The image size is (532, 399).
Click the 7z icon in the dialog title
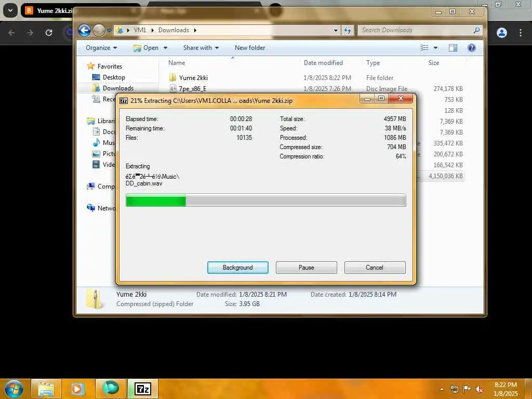pos(124,100)
